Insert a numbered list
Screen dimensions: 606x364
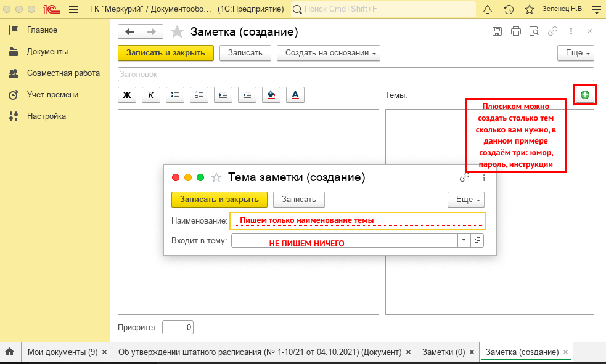click(x=199, y=95)
